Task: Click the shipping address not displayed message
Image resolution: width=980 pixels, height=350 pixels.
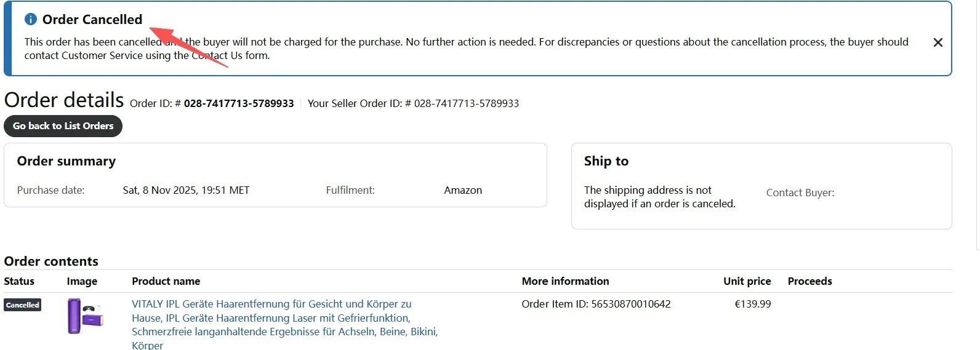Action: tap(659, 197)
